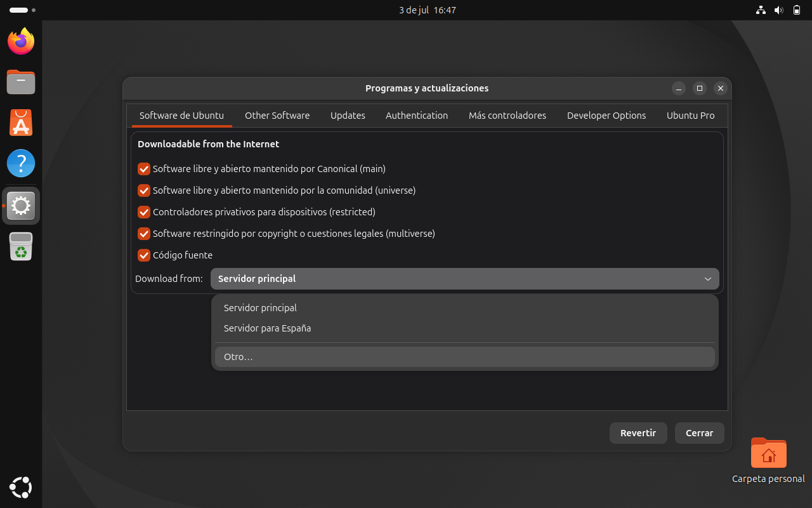The height and width of the screenshot is (508, 812).
Task: Minimize the Programas y actualizaciones window
Action: point(679,88)
